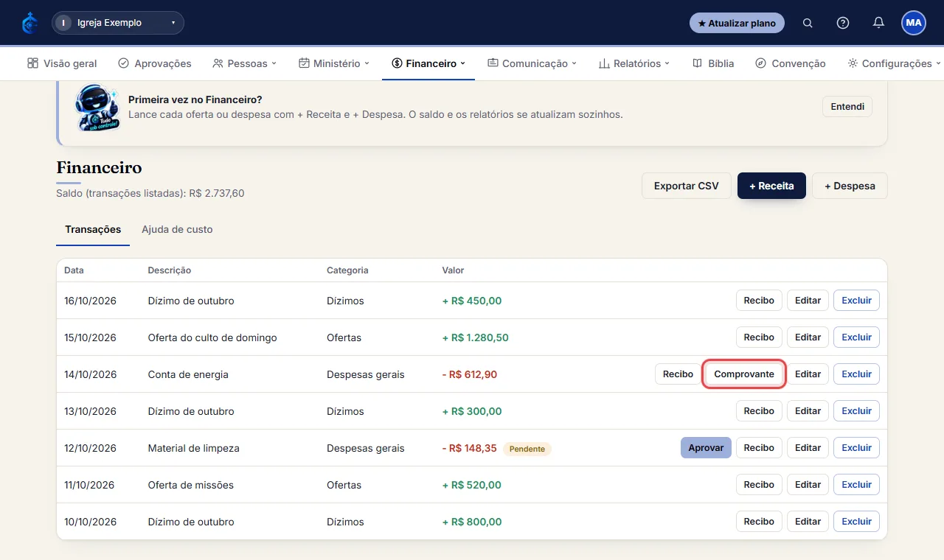This screenshot has height=560, width=944.
Task: Open Recibo for the R$ 300,00 dízimo
Action: [x=759, y=411]
